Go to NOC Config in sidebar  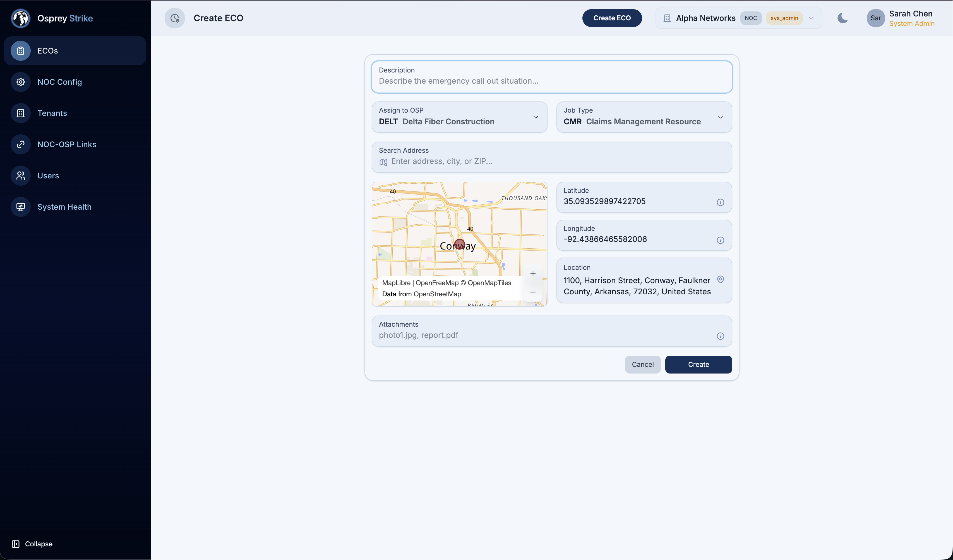(59, 82)
